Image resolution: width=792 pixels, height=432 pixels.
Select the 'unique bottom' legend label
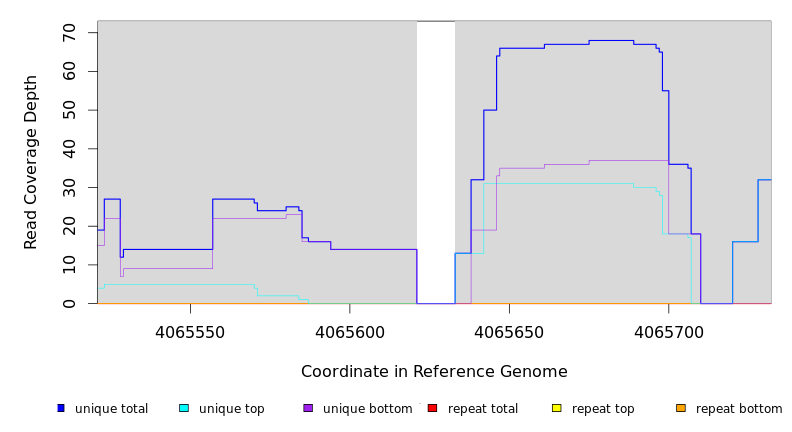point(367,409)
